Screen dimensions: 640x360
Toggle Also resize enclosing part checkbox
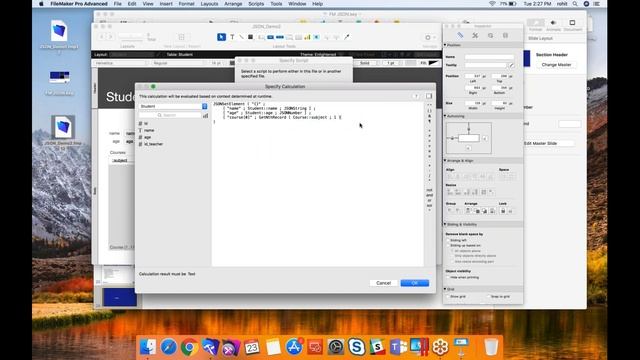(453, 261)
